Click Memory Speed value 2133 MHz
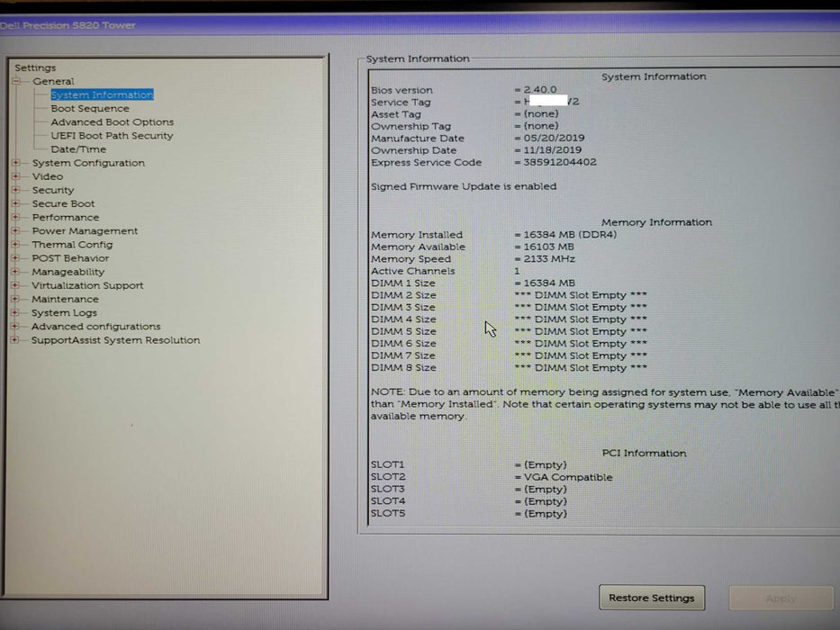840x630 pixels. (549, 259)
